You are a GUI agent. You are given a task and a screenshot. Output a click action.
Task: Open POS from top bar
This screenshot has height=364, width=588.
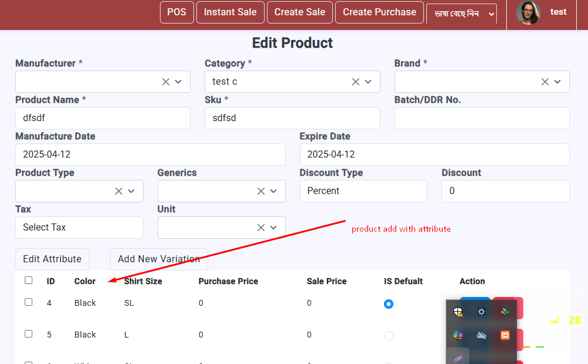pos(176,12)
